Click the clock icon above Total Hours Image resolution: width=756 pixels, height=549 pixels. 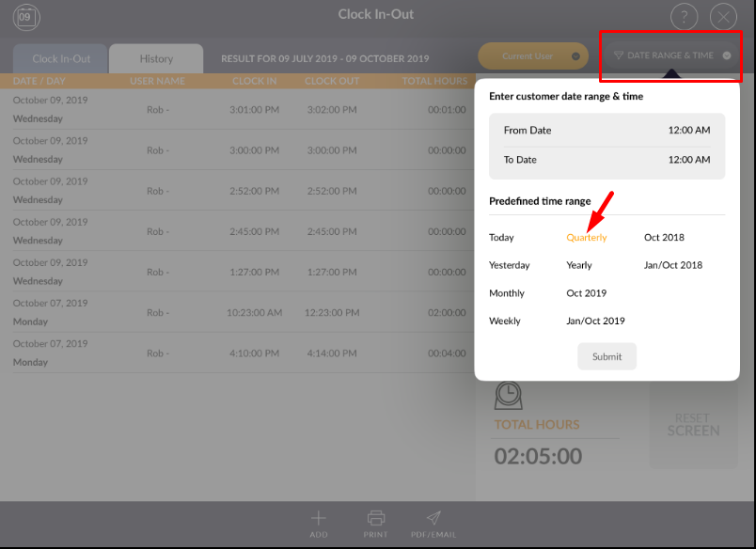click(508, 395)
